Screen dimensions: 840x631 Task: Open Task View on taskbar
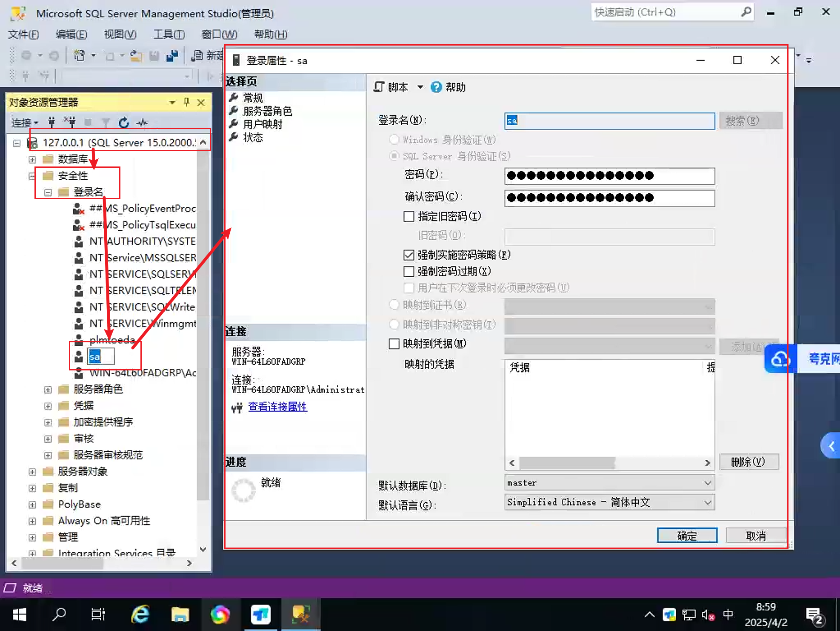point(98,614)
